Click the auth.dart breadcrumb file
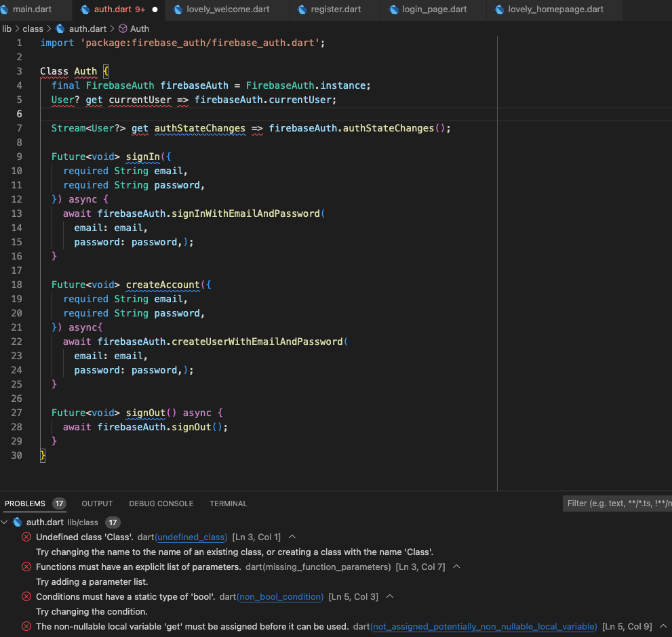Viewport: 672px width, 637px height. point(87,28)
